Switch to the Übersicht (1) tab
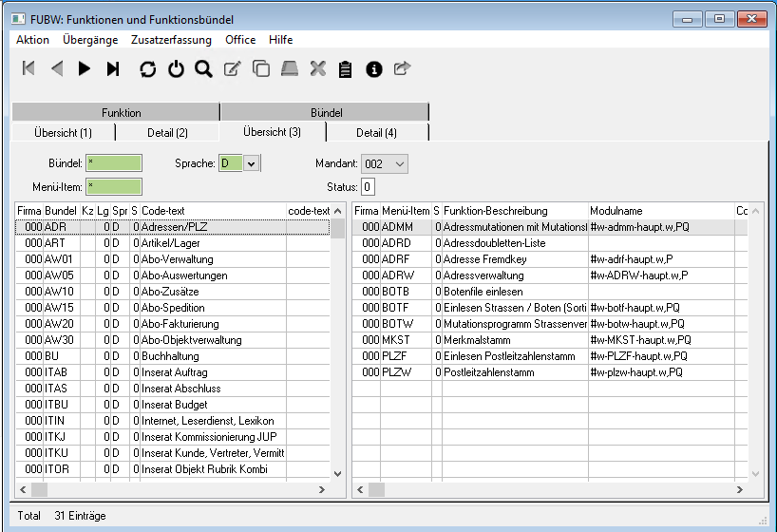Image resolution: width=777 pixels, height=532 pixels. coord(63,132)
